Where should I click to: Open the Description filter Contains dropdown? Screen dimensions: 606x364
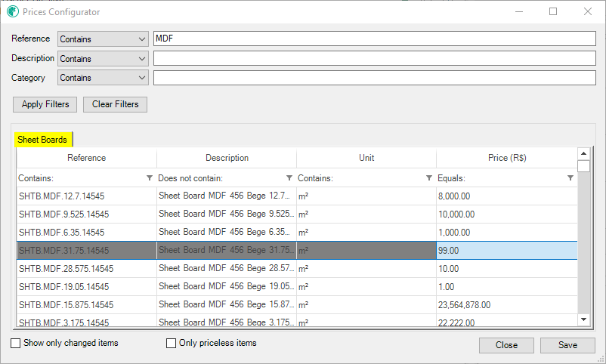pos(104,59)
